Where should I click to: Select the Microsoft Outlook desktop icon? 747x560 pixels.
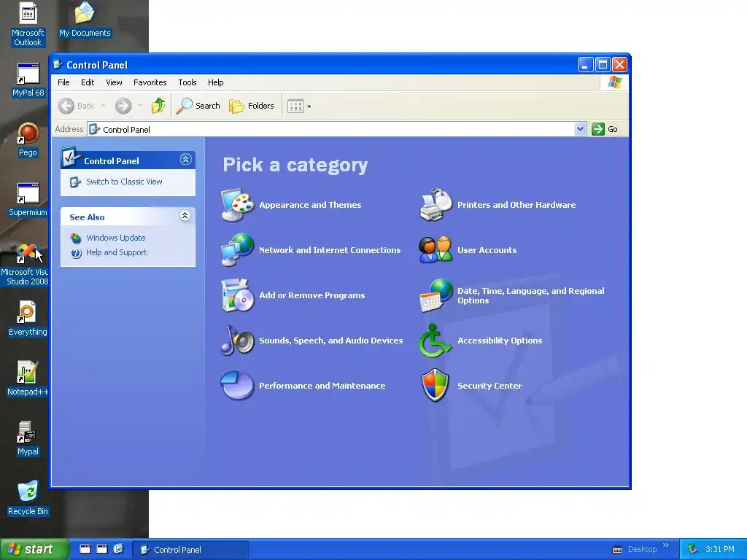28,24
